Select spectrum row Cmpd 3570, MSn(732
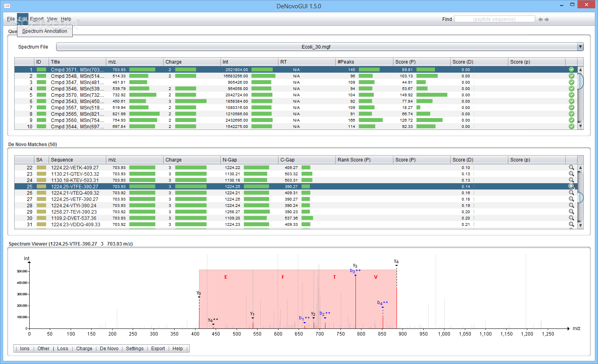Image resolution: width=598 pixels, height=364 pixels. 295,95
